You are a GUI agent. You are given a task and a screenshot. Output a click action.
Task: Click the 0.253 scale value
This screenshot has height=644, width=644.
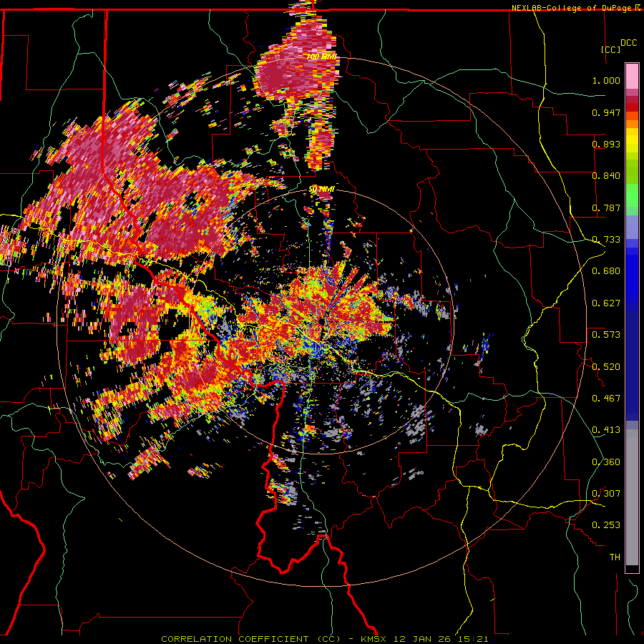coord(606,525)
